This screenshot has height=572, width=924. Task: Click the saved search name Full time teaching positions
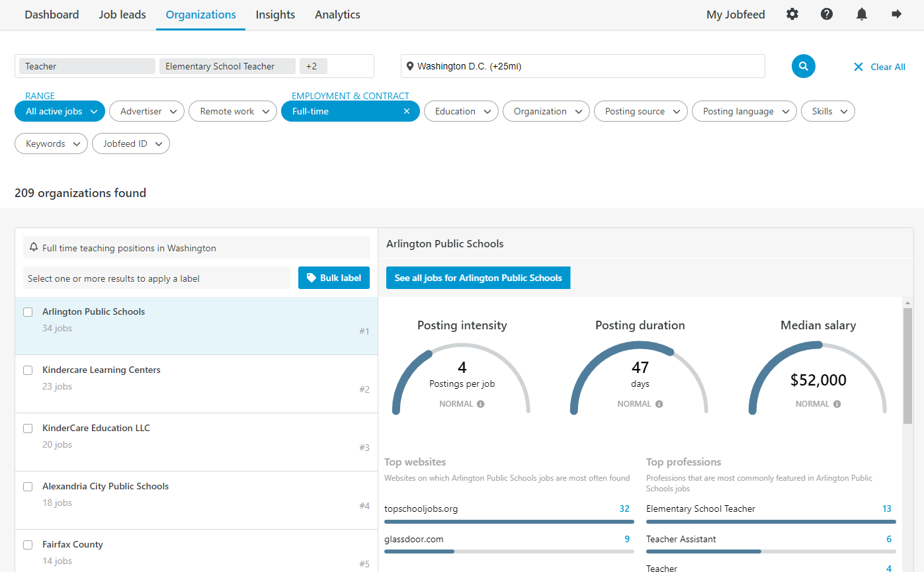click(x=129, y=248)
